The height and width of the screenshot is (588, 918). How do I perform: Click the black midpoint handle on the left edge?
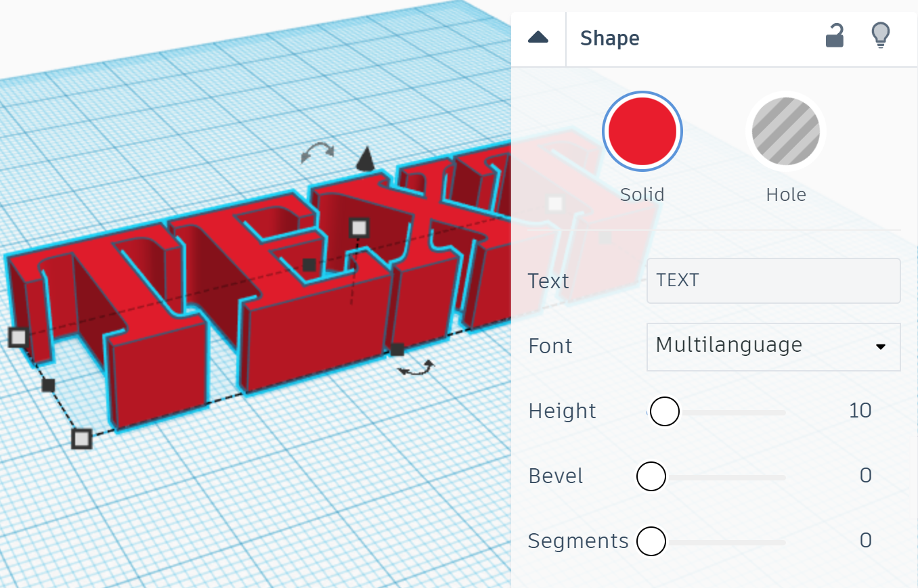pos(47,386)
